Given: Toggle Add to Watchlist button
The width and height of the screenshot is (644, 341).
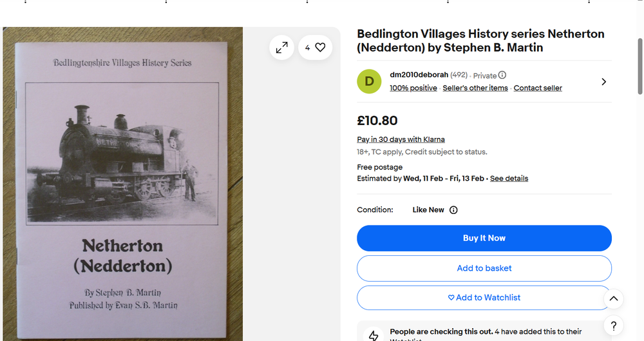Looking at the screenshot, I should click(x=484, y=298).
